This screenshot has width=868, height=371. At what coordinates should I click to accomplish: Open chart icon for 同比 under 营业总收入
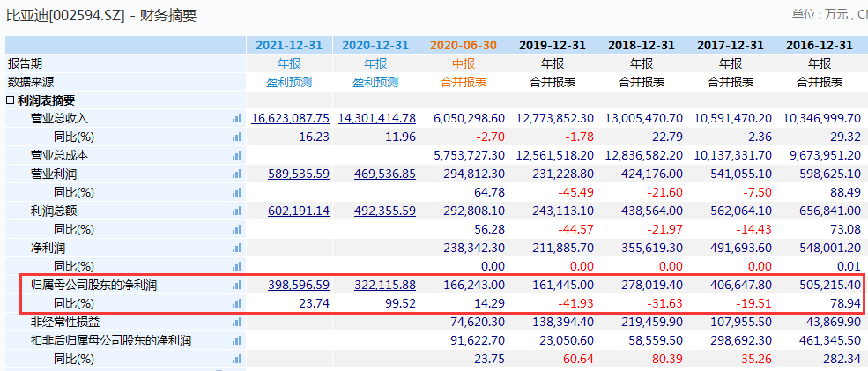coord(237,137)
